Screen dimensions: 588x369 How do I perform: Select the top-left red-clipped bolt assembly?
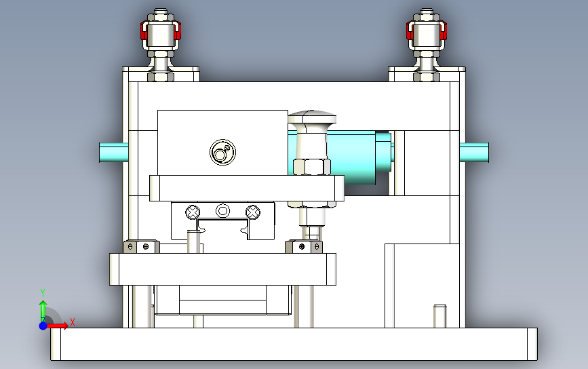tap(161, 44)
